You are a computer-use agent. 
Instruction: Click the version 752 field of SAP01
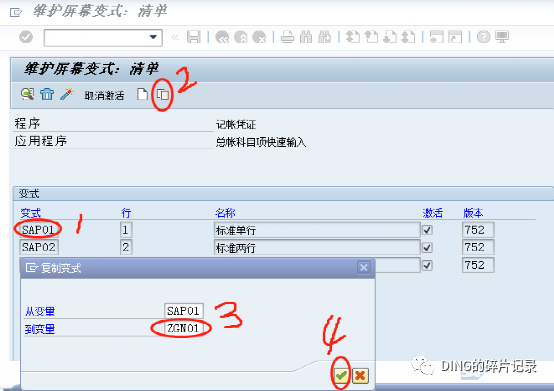tap(478, 230)
